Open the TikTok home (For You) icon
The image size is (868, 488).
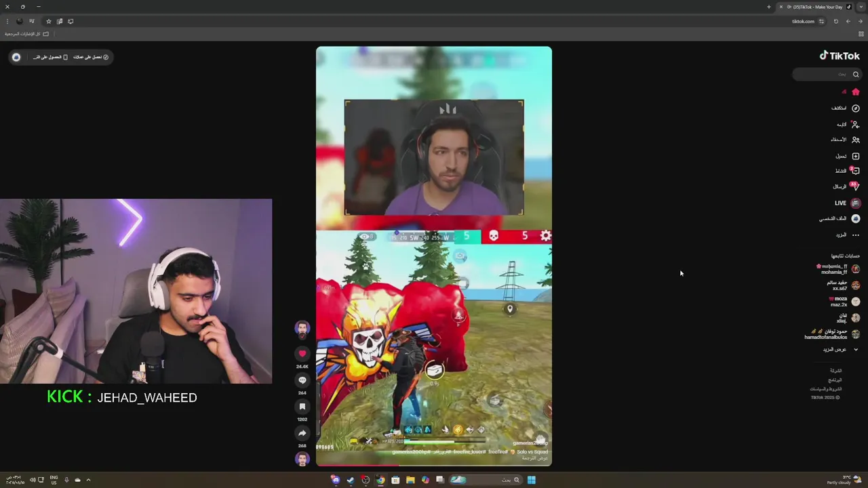pos(856,91)
